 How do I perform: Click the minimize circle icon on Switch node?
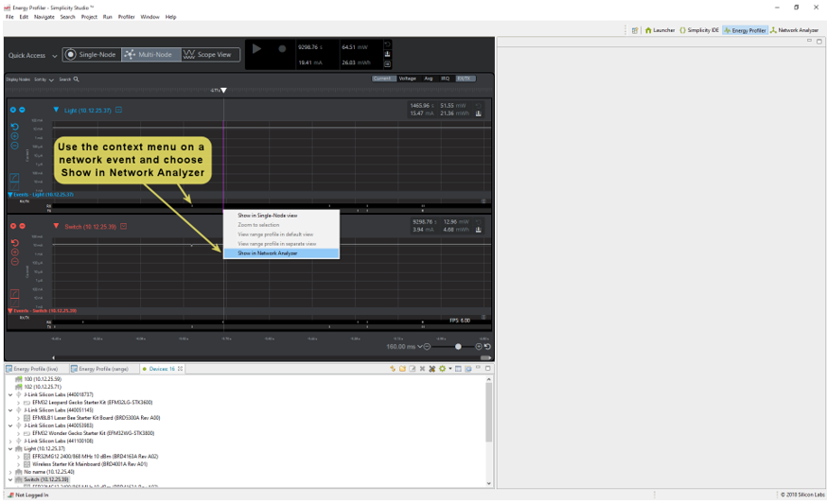click(22, 226)
